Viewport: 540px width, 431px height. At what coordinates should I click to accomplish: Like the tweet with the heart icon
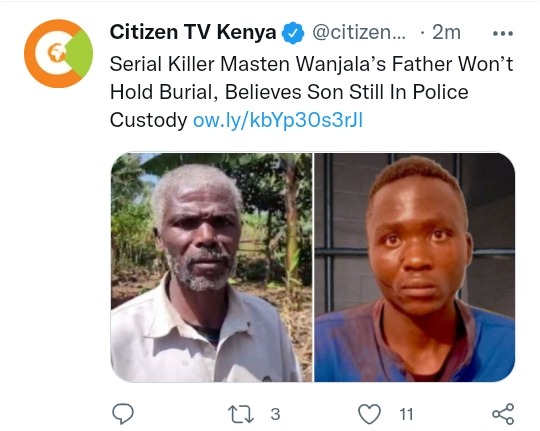pos(370,414)
